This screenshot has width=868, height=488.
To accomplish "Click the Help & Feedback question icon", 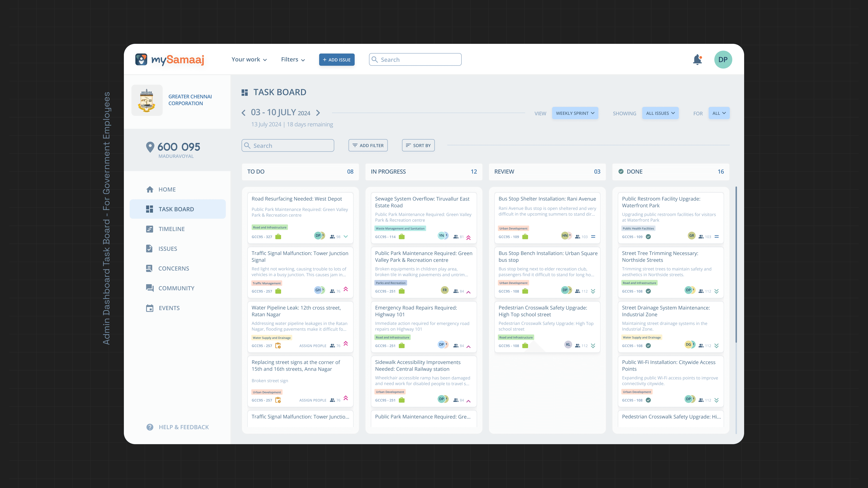I will click(150, 427).
